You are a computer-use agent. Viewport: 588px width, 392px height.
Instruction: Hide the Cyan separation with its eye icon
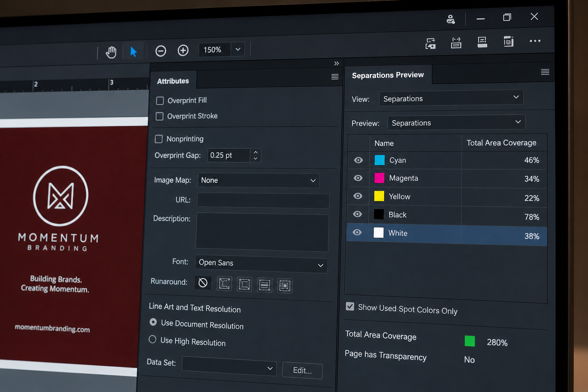pos(358,160)
